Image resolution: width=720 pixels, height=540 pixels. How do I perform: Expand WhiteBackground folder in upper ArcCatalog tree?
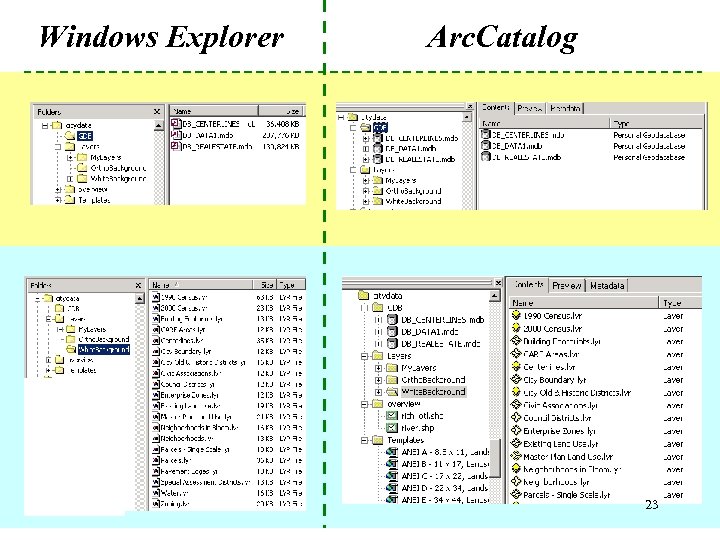coord(366,202)
